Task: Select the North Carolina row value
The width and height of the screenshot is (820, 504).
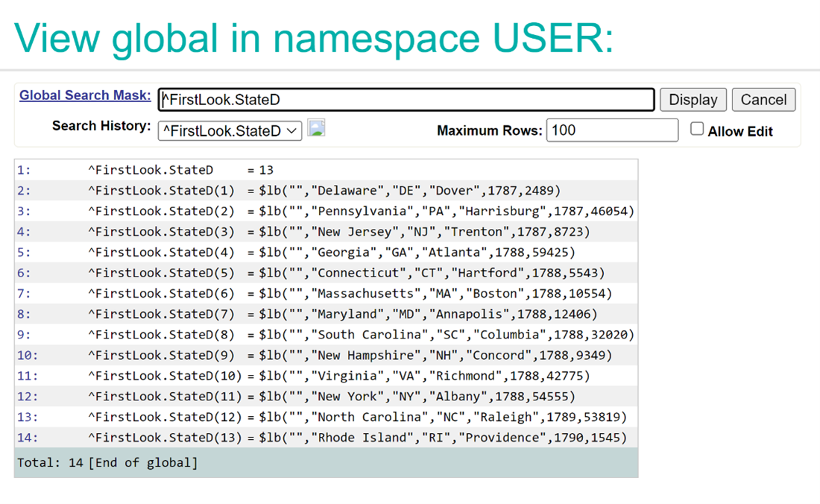Action: (x=442, y=418)
